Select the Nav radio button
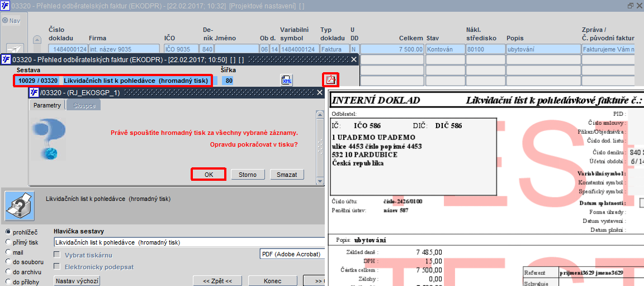Viewport: 644px width, 286px height. tap(5, 20)
